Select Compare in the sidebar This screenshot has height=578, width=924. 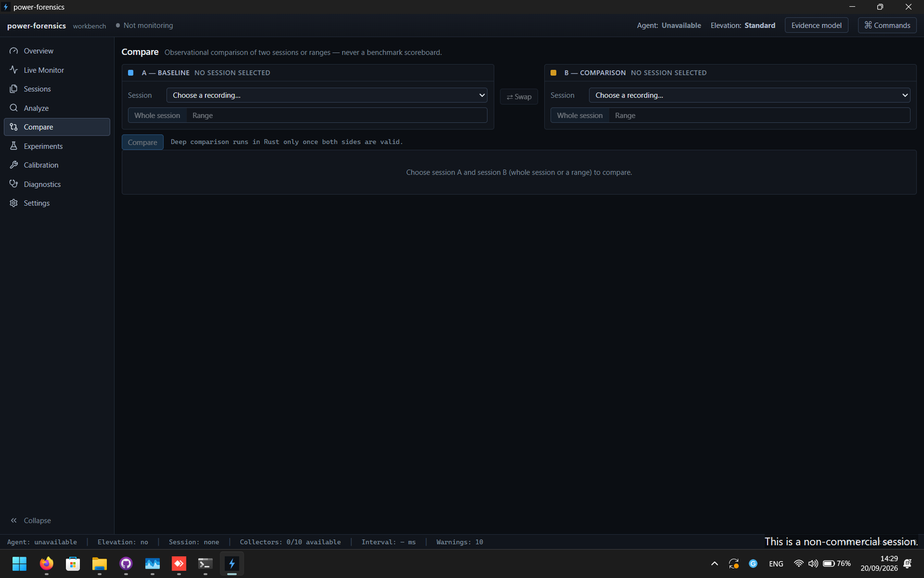(57, 127)
